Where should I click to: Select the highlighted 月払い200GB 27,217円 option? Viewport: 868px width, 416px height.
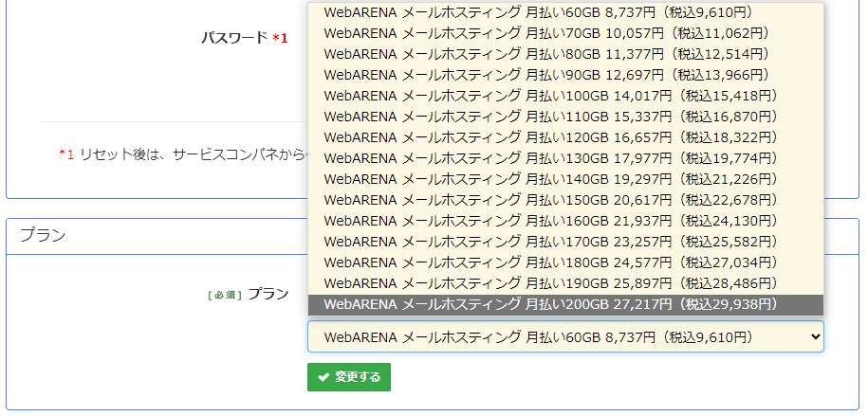[565, 304]
